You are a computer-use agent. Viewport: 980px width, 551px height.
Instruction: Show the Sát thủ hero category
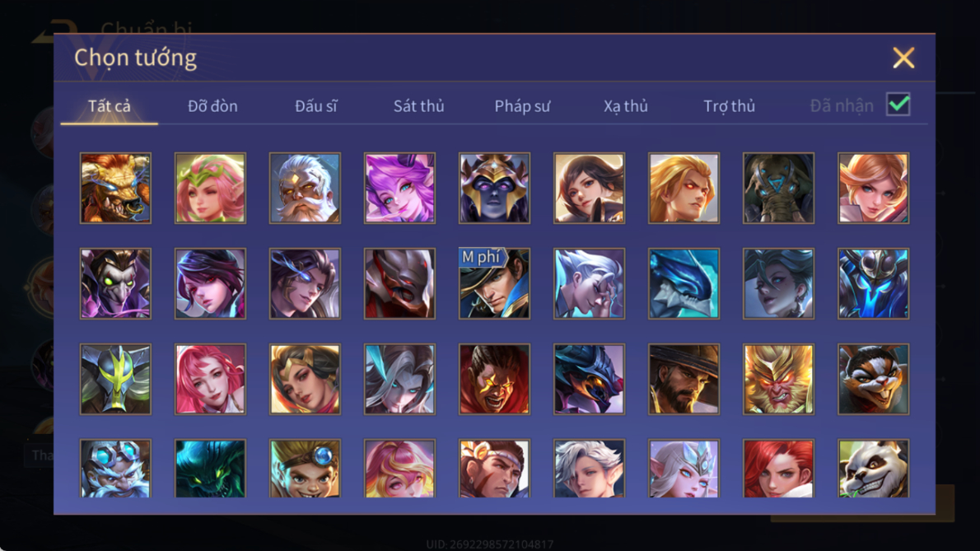[x=418, y=106]
